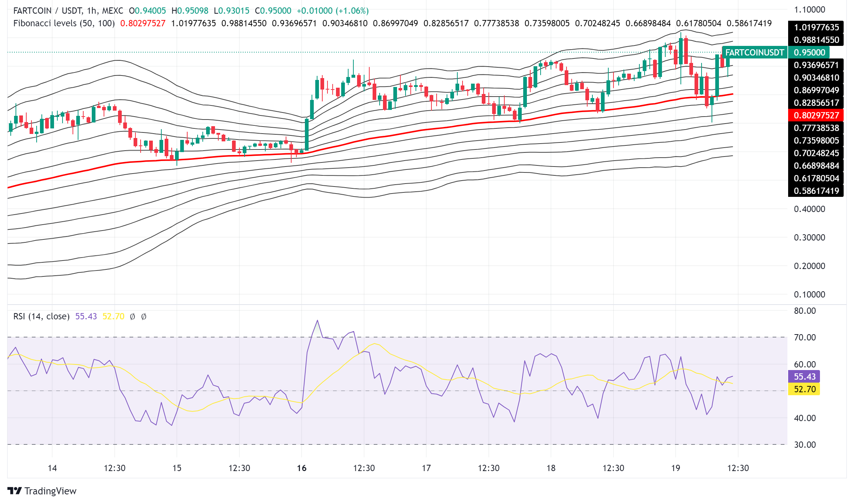Screen dimensions: 854x504
Task: Click the FARTCOINUSDT price label tag
Action: pyautogui.click(x=754, y=53)
